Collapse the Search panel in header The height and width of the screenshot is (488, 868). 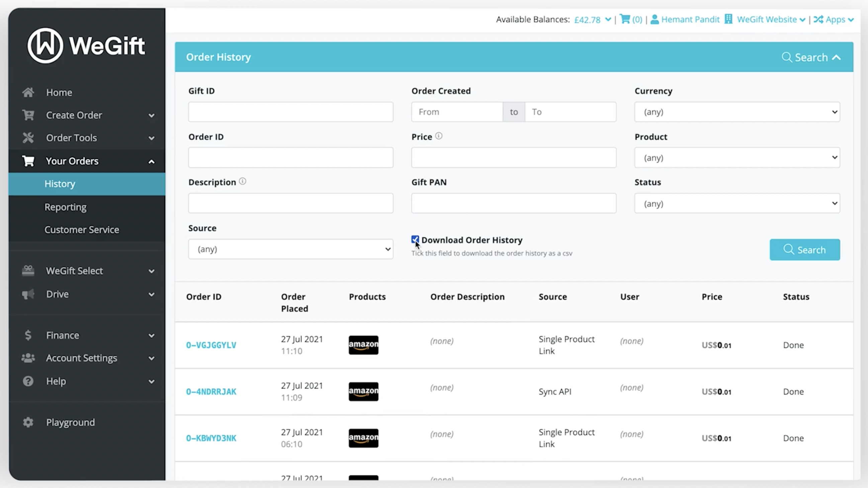pos(811,57)
